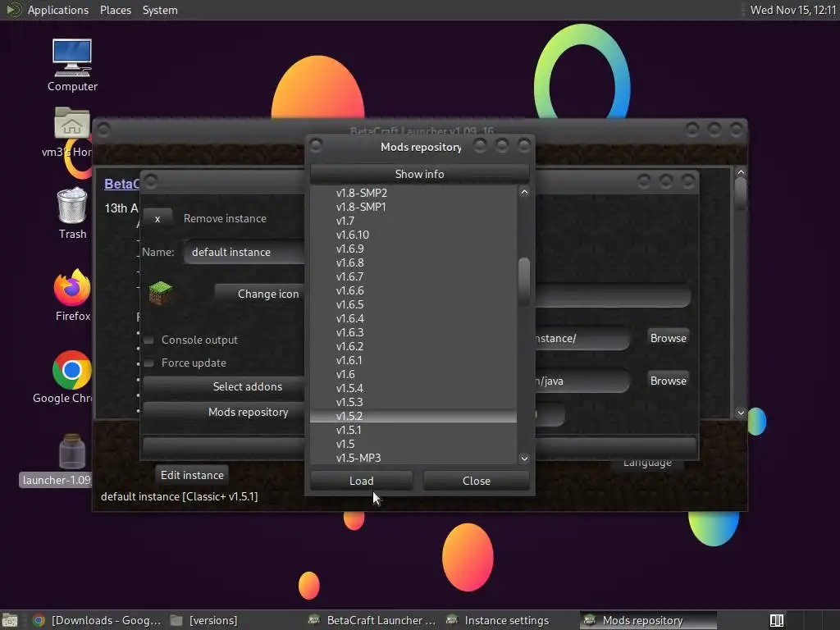Select v1.6 in the mod list
840x630 pixels.
click(x=413, y=374)
